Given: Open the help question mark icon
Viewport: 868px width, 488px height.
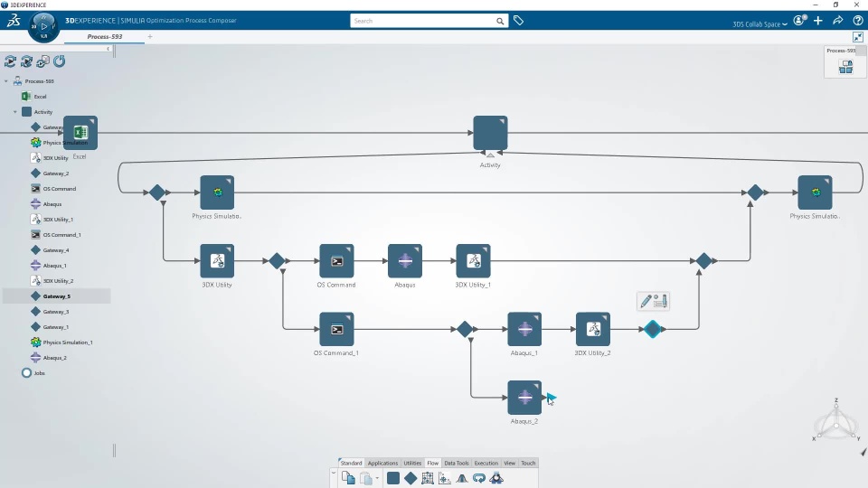Looking at the screenshot, I should (x=857, y=21).
